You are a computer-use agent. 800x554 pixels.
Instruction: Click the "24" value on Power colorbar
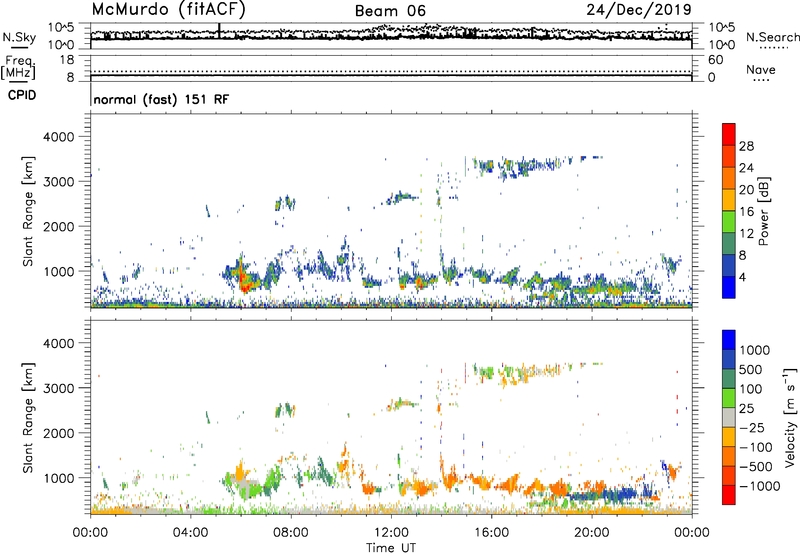click(x=746, y=168)
